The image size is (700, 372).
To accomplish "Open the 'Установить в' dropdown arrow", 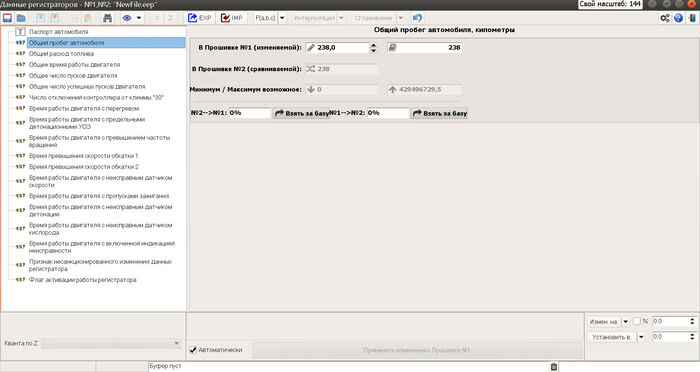I will [x=641, y=337].
